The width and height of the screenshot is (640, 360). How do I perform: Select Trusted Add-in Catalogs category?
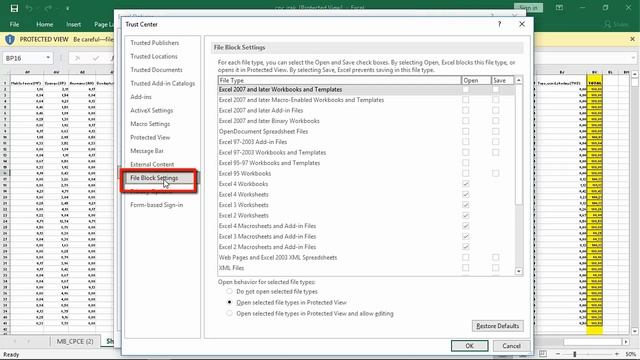[x=162, y=83]
